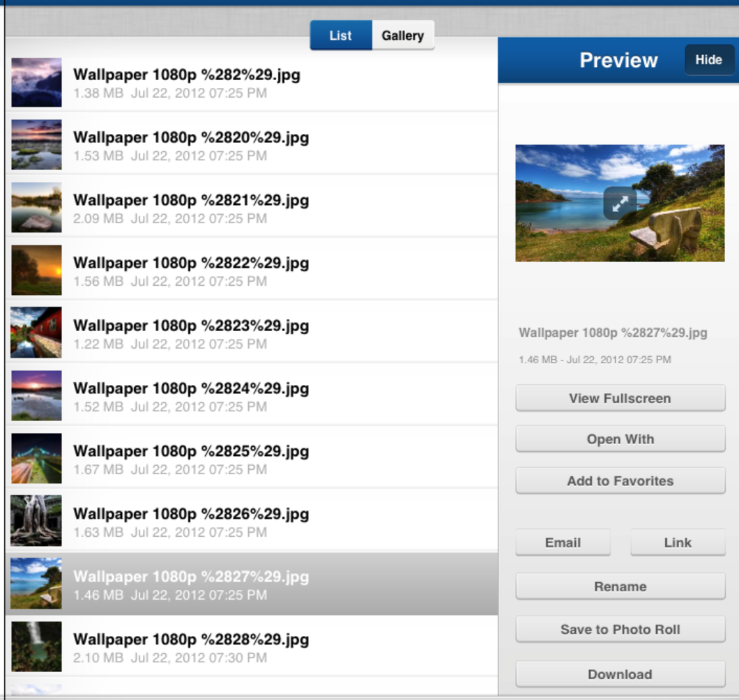Open thumbnail of Wallpaper 1080p %2822%29.jpg

pyautogui.click(x=36, y=270)
